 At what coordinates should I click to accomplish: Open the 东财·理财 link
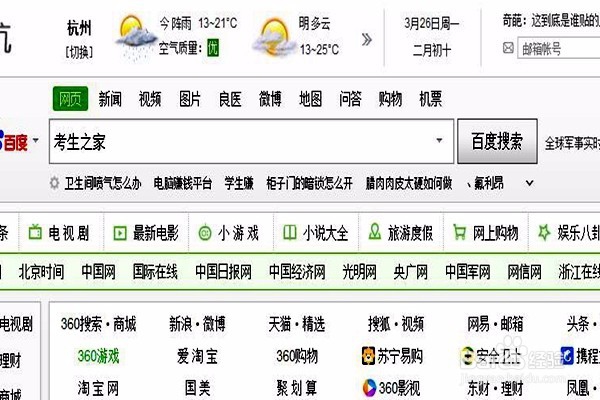tap(495, 388)
